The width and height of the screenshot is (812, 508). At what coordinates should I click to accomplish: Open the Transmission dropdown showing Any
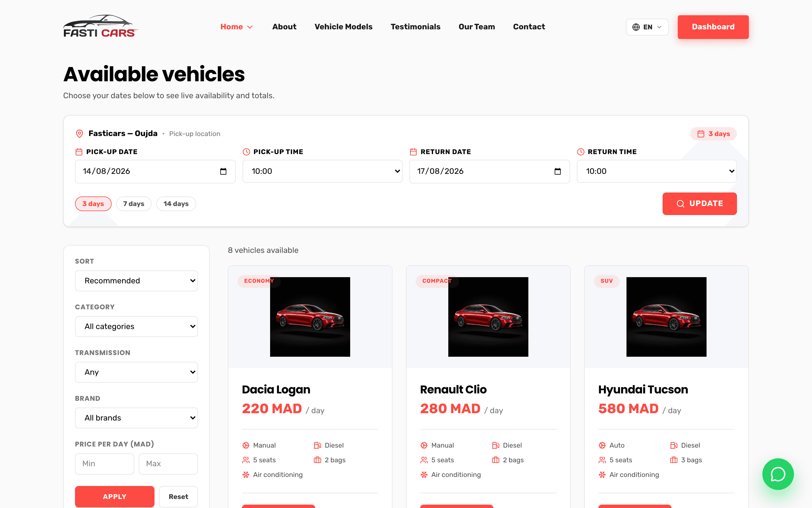coord(136,372)
